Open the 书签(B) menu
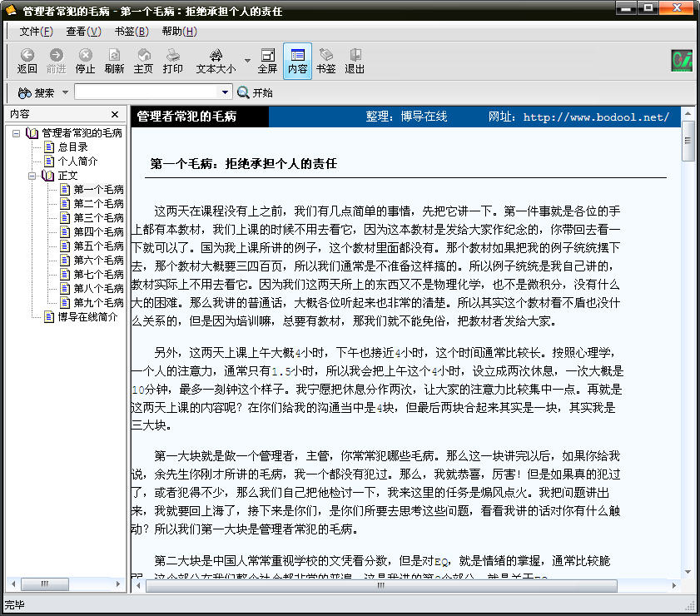 (132, 32)
